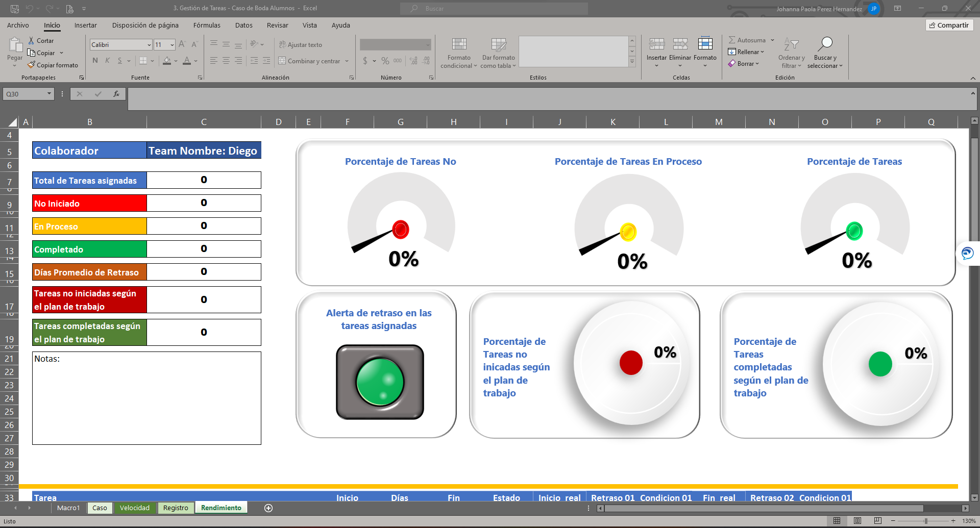Click the Insertar celdas icon
The image size is (980, 528).
click(x=656, y=45)
